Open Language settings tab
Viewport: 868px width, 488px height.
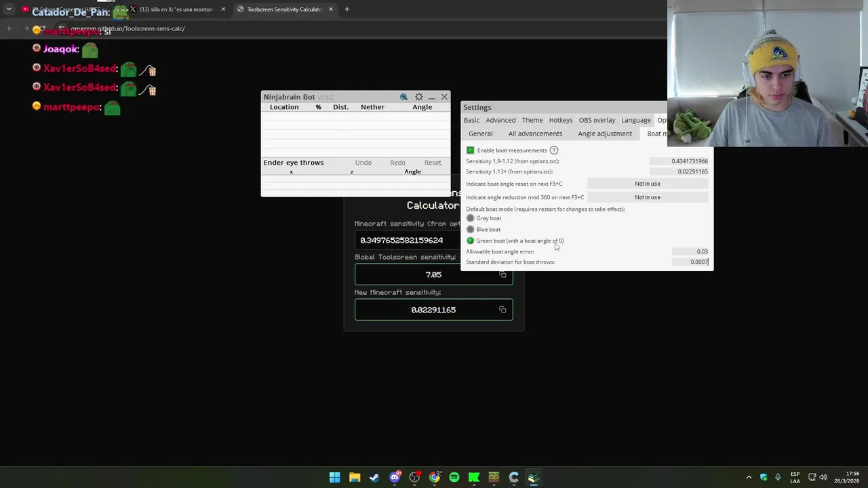[x=636, y=120]
